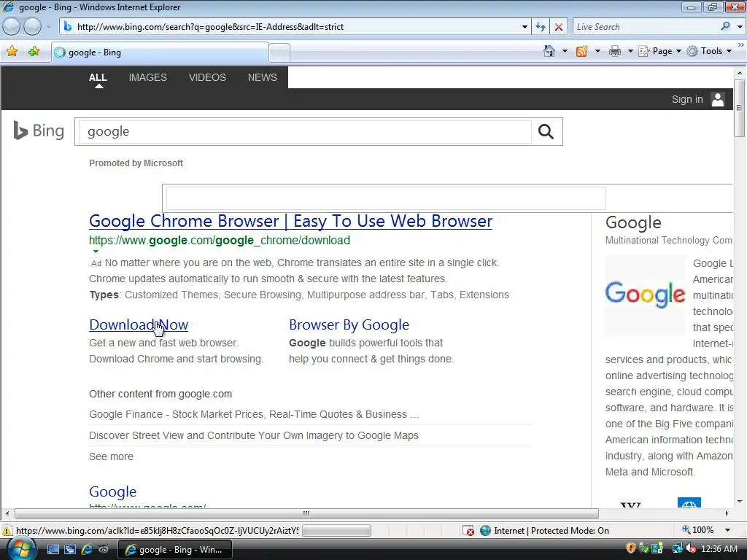The height and width of the screenshot is (560, 747).
Task: Click the Print toolbar icon
Action: pos(615,51)
